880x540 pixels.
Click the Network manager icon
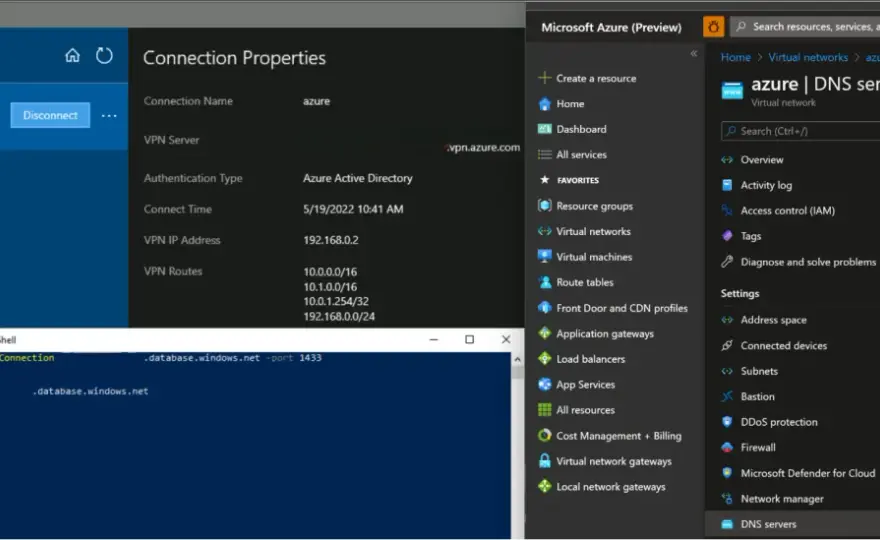(x=727, y=498)
